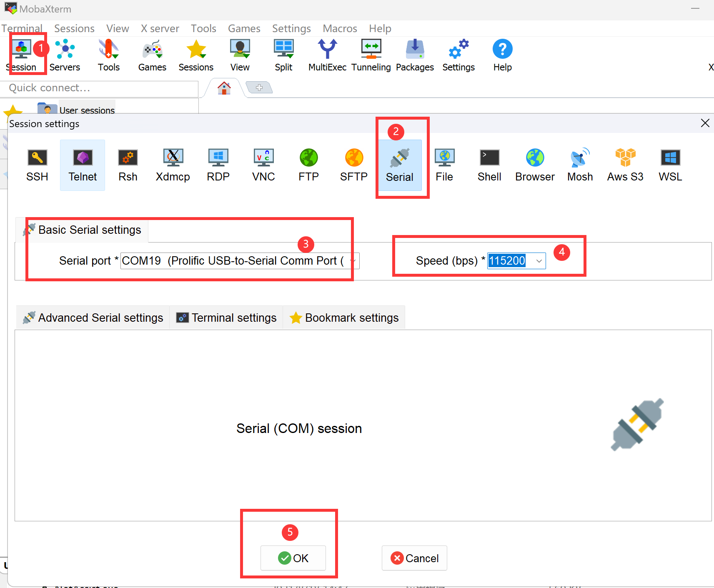Open the Settings menu bar item
Screen dimensions: 714x588
pos(291,28)
